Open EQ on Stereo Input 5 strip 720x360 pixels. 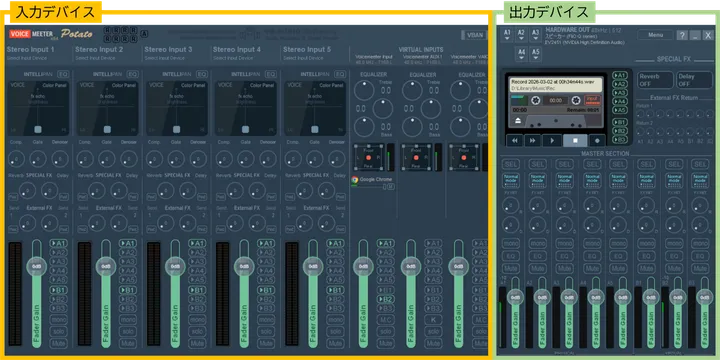click(x=340, y=74)
